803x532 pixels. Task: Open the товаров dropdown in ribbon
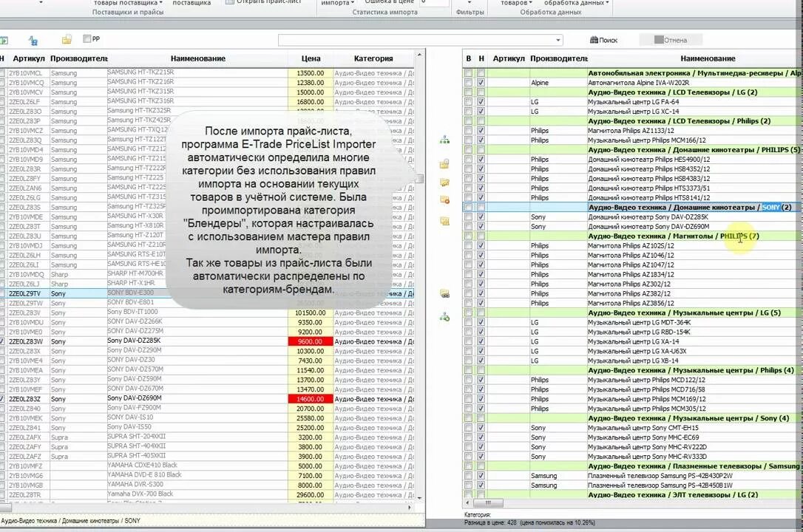click(x=516, y=2)
